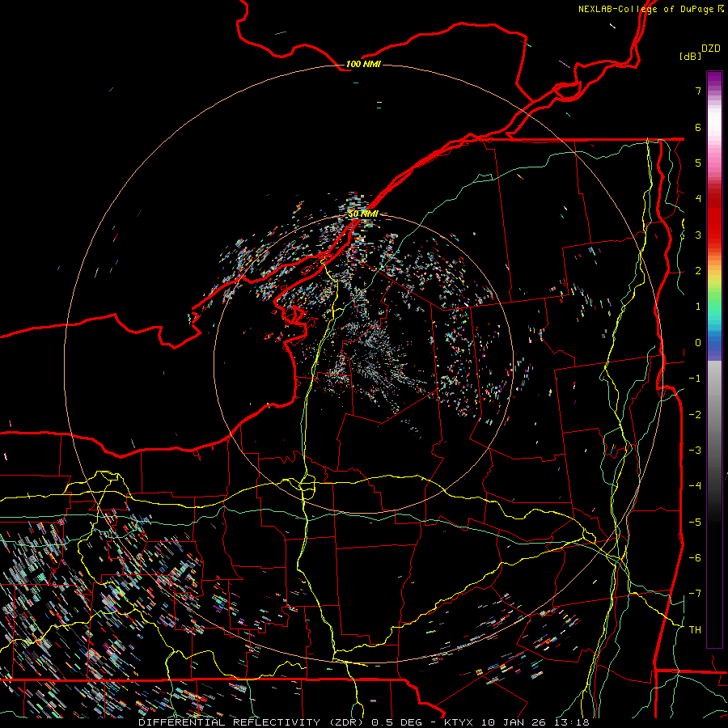Click the KTYX radar site identifier
This screenshot has width=728, height=728.
(459, 722)
